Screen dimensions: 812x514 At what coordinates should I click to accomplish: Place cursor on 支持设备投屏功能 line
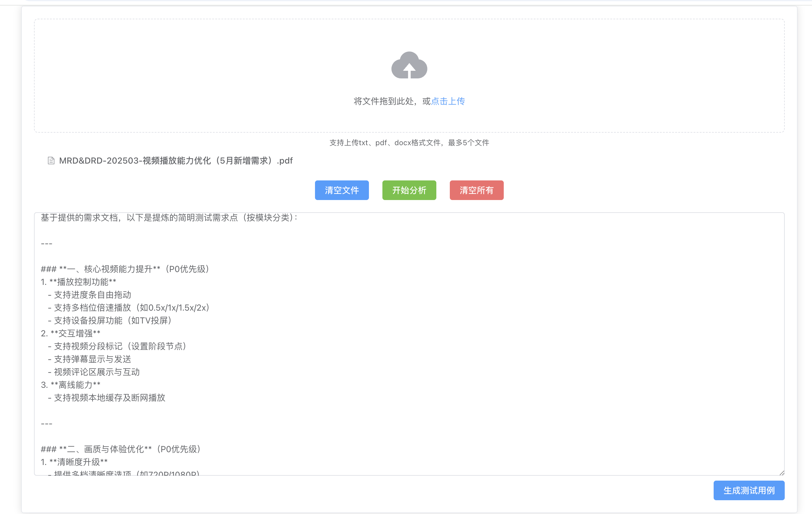point(113,320)
